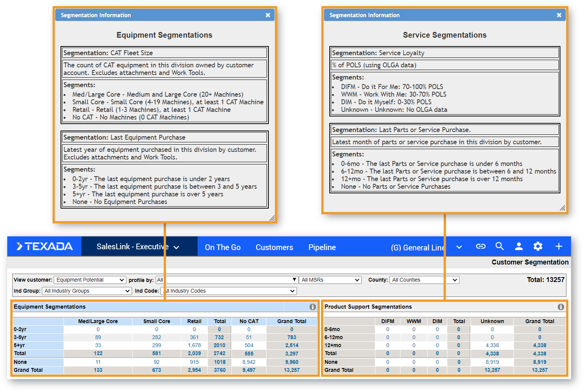Show info for Product Support Segmentations table
The width and height of the screenshot is (584, 392).
click(x=561, y=307)
